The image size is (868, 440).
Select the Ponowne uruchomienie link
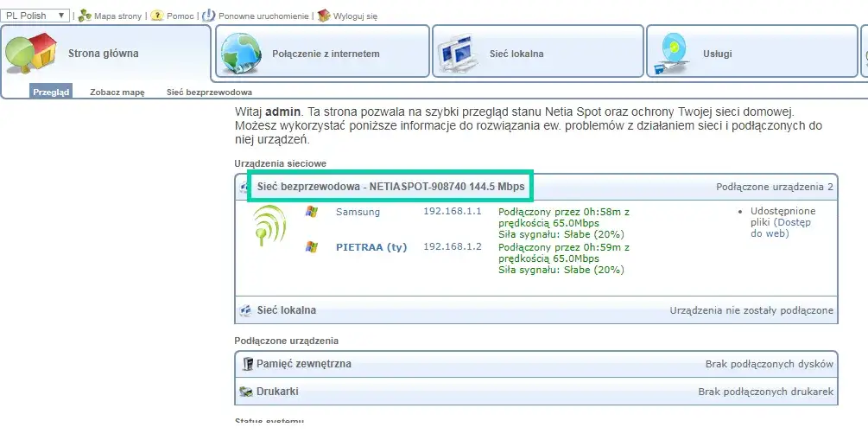[263, 16]
